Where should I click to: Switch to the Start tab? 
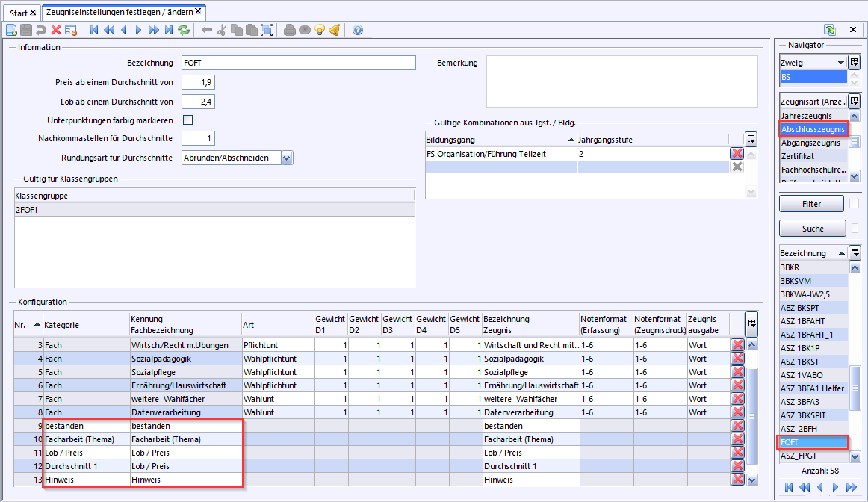pyautogui.click(x=19, y=13)
